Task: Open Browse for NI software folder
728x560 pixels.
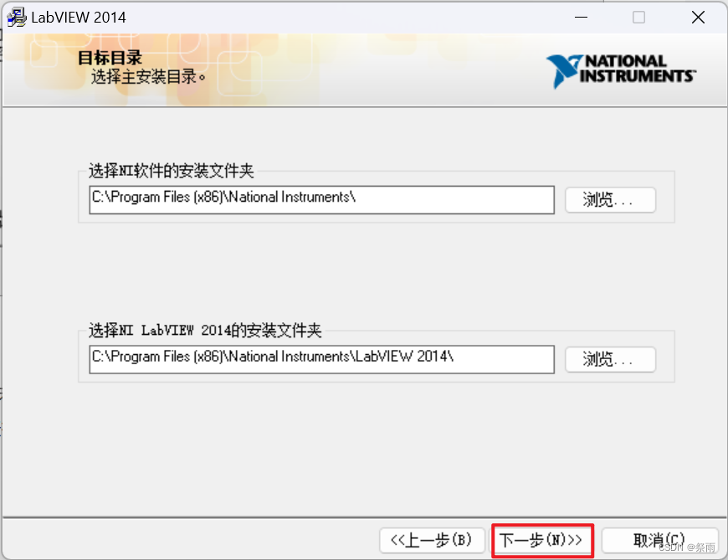Action: tap(610, 199)
